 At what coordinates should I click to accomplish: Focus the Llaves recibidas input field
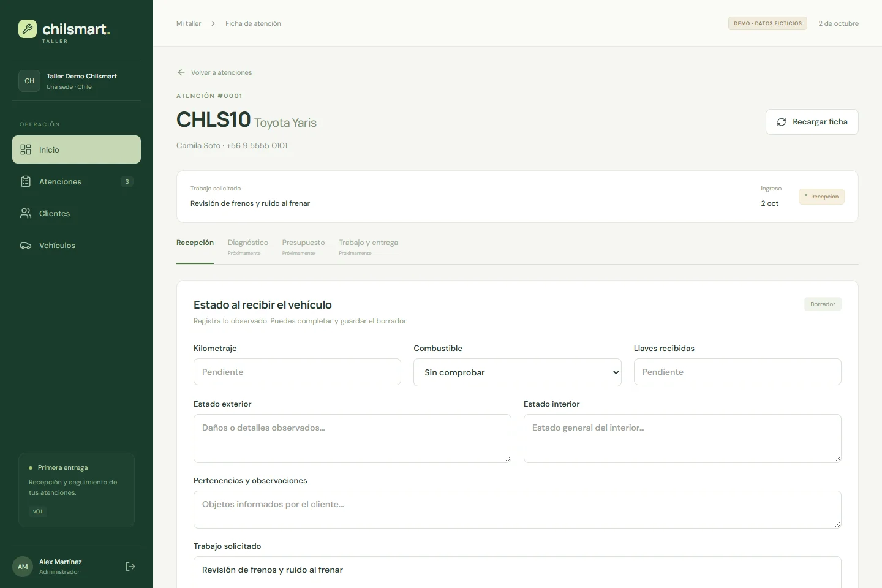(737, 372)
